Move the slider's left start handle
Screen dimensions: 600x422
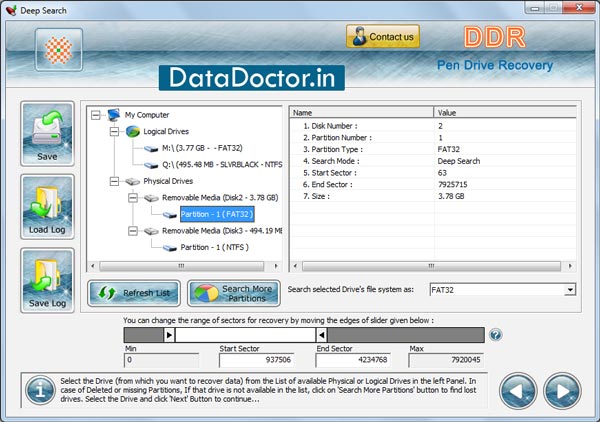[169, 335]
